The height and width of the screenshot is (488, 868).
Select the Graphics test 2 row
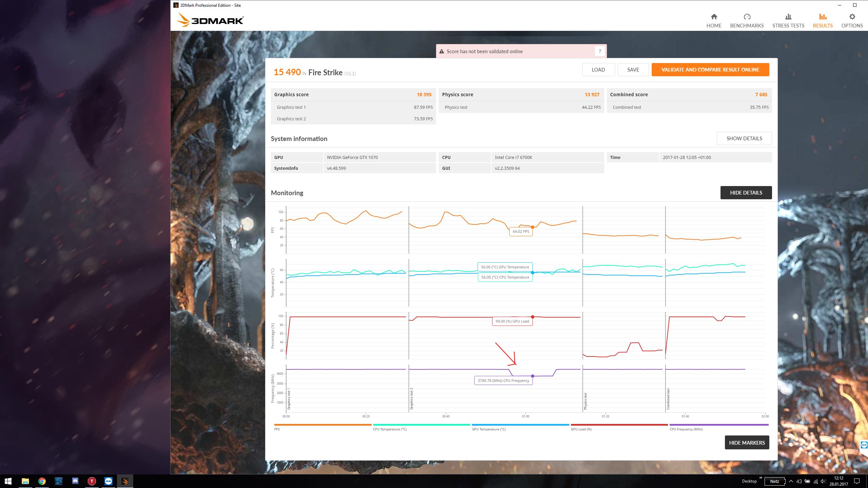[x=353, y=119]
